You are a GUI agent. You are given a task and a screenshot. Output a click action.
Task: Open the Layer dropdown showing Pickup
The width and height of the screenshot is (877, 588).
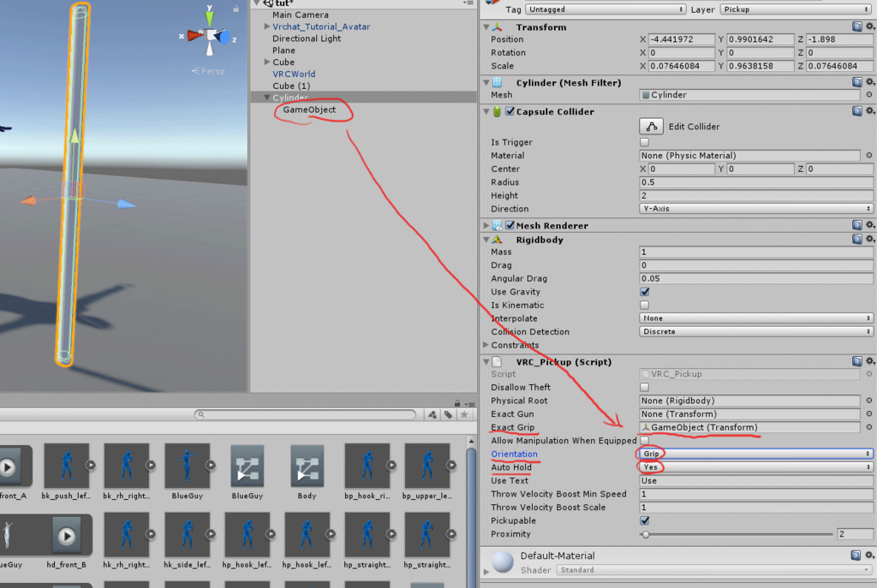tap(796, 9)
